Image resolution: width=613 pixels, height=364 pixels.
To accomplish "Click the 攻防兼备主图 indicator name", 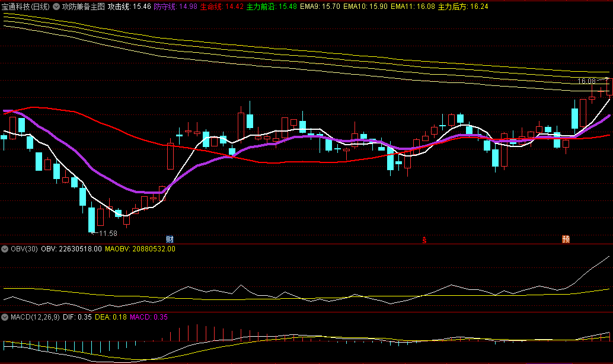I will point(83,7).
